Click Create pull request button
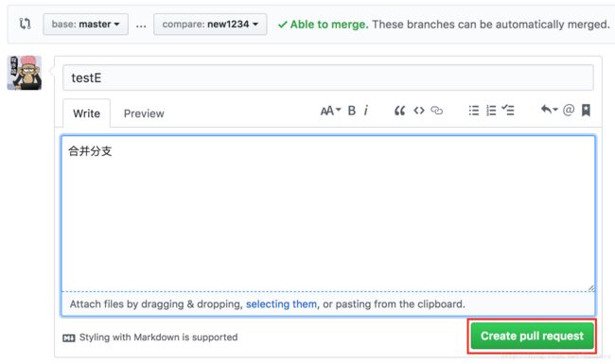Screen dimensions: 615x364 (533, 336)
